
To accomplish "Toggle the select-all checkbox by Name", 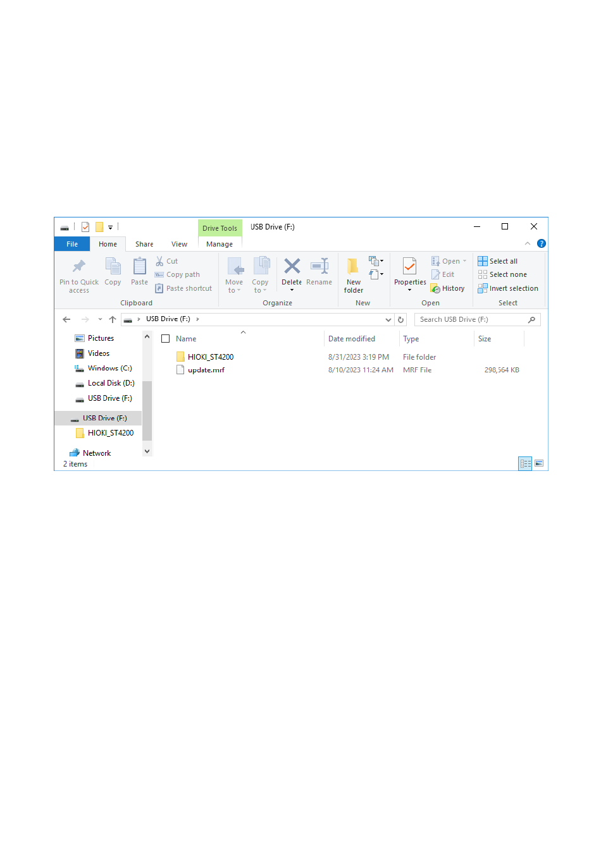I will coord(166,339).
